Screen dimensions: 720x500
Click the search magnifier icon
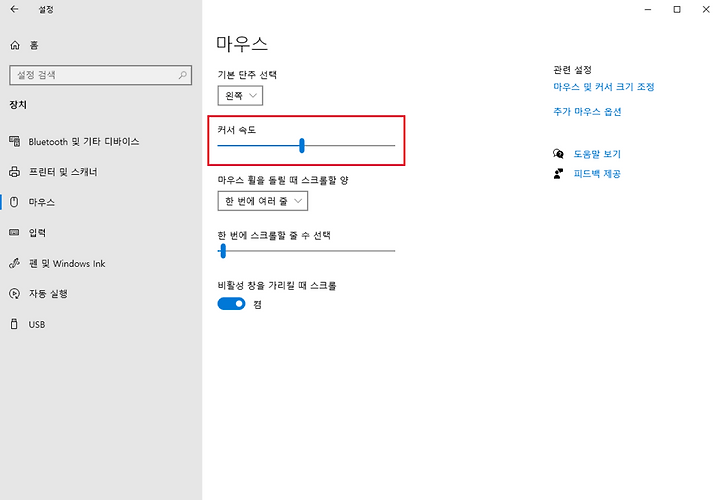click(x=183, y=75)
